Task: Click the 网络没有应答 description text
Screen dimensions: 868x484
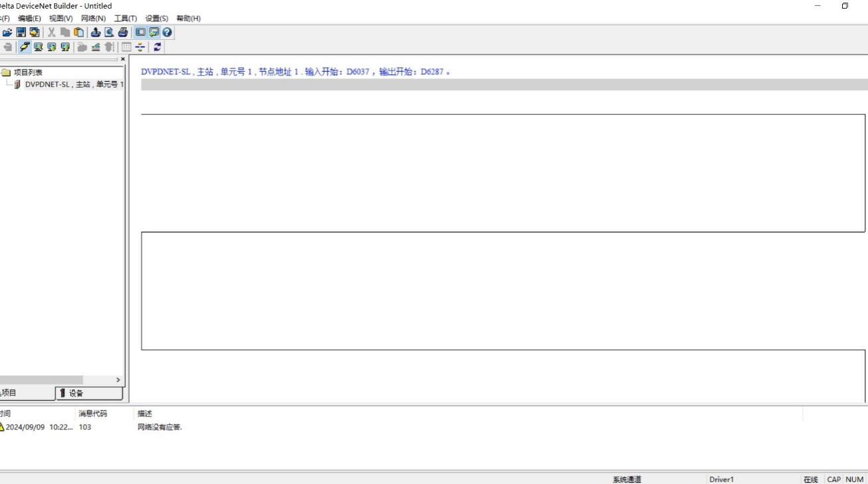Action: click(x=159, y=427)
